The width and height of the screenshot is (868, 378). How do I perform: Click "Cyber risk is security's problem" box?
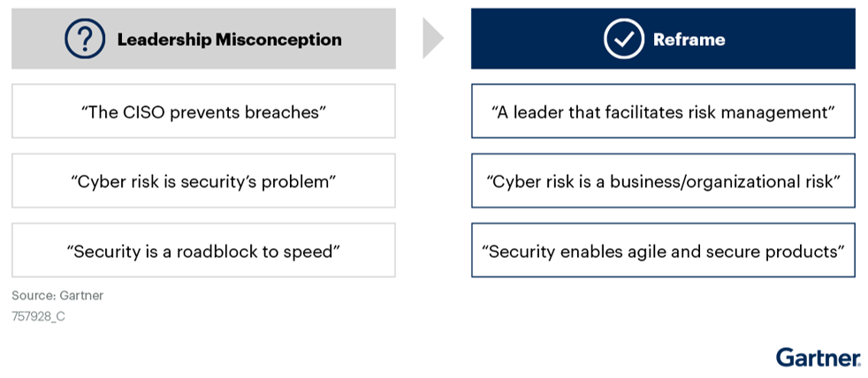pos(203,181)
